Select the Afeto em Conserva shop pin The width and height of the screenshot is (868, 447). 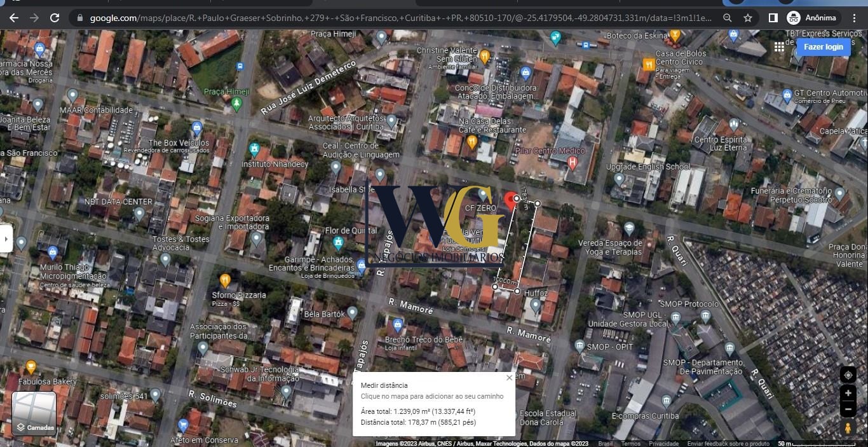coord(184,425)
